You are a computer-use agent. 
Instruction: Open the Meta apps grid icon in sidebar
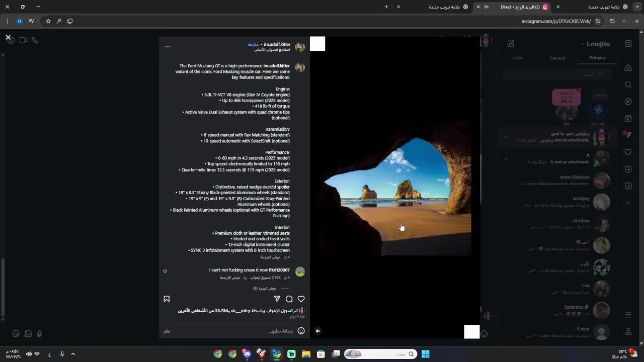pos(628,331)
